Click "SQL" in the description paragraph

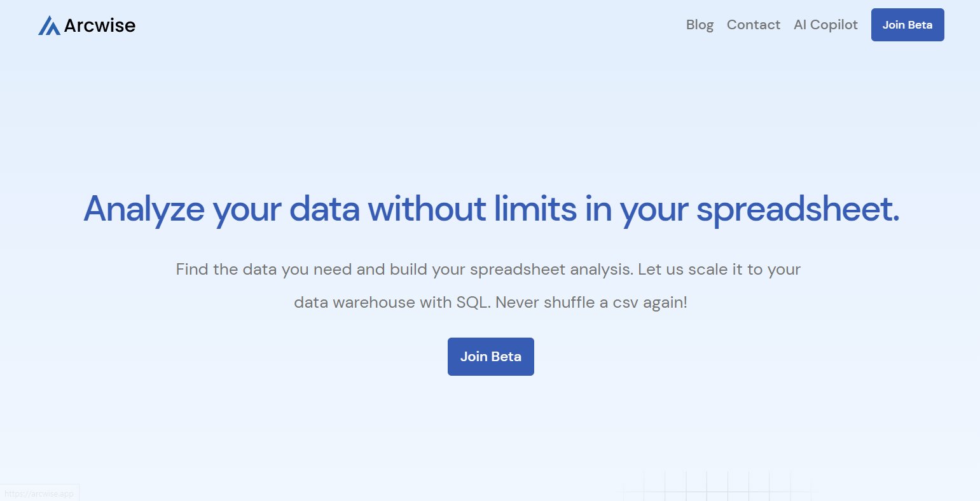pos(472,303)
